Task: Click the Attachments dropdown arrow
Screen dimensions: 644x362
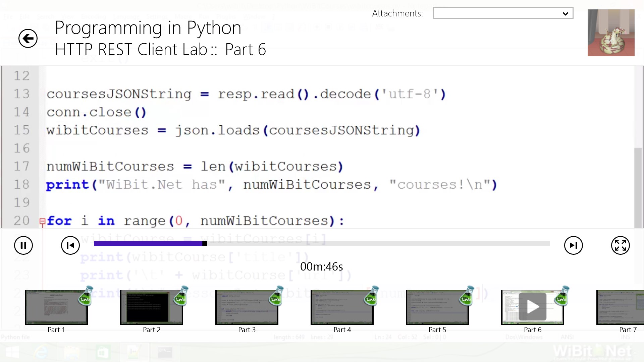Action: (x=566, y=13)
